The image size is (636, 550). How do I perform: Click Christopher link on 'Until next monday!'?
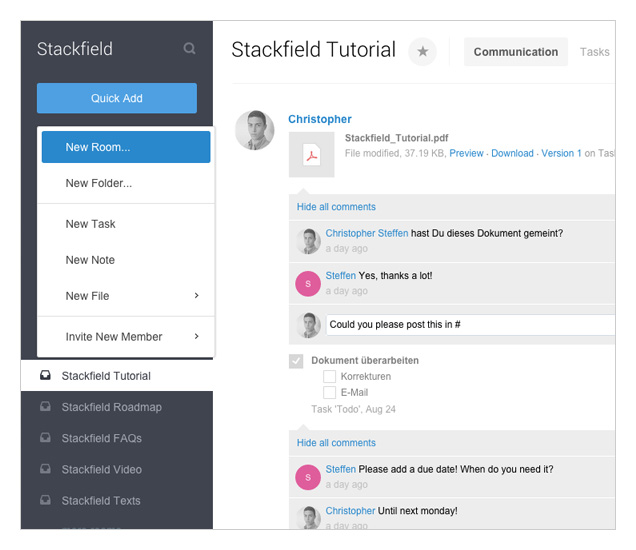click(350, 511)
